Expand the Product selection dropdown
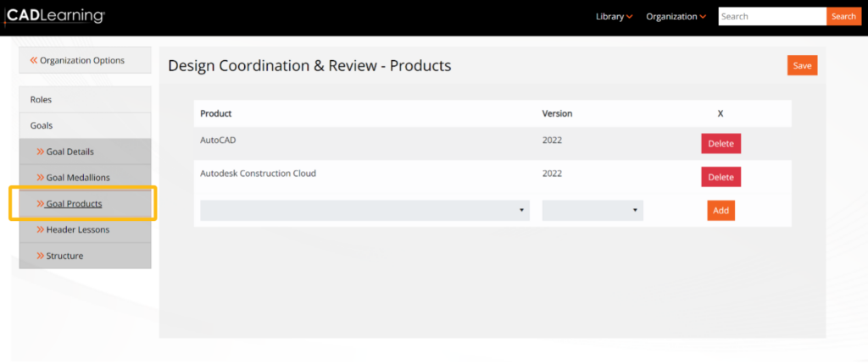Viewport: 868px width, 364px height. pos(364,211)
